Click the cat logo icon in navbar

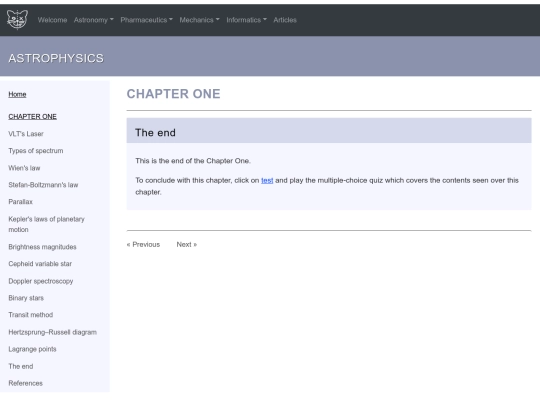pos(17,19)
